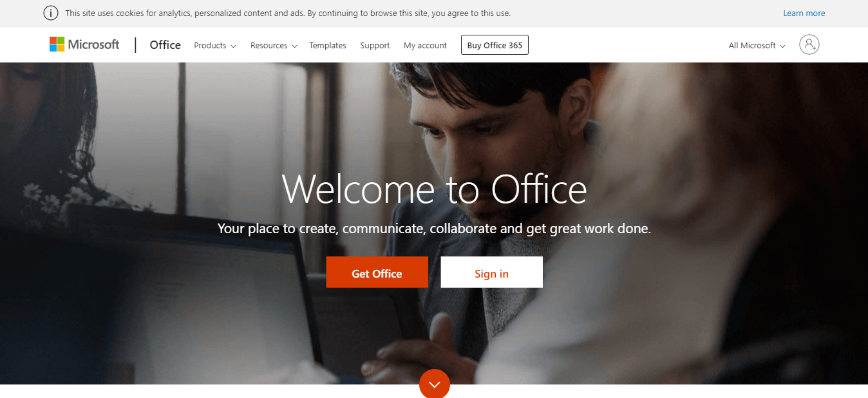Click the Microsoft wordmark text
868x398 pixels.
tap(94, 44)
